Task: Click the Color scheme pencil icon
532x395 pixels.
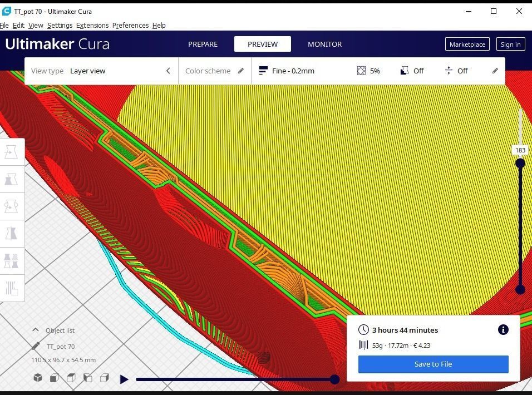Action: tap(240, 71)
